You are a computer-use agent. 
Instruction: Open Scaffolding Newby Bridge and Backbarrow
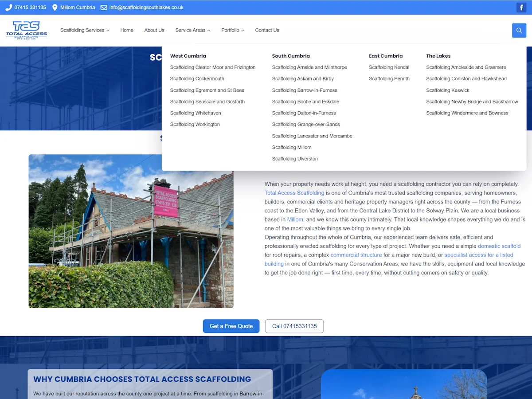[472, 102]
